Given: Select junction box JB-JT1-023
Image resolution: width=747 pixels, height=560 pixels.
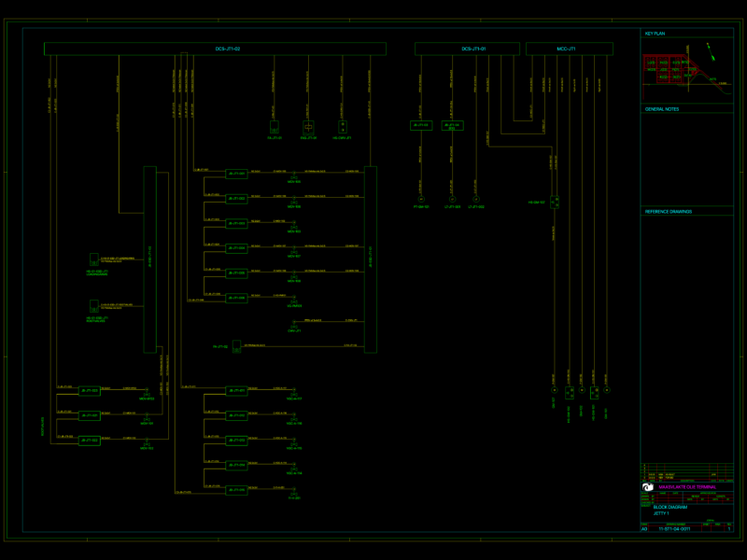Looking at the screenshot, I should [x=89, y=390].
